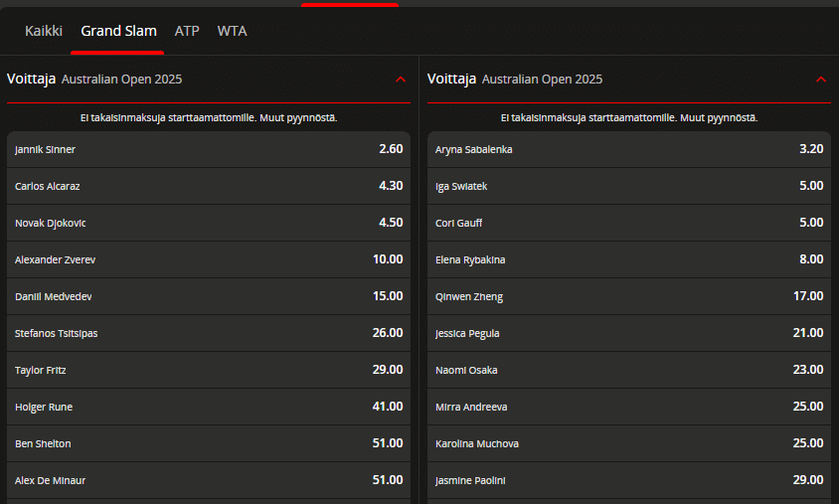The width and height of the screenshot is (839, 504).
Task: Select the Grand Slam tab
Action: point(118,31)
